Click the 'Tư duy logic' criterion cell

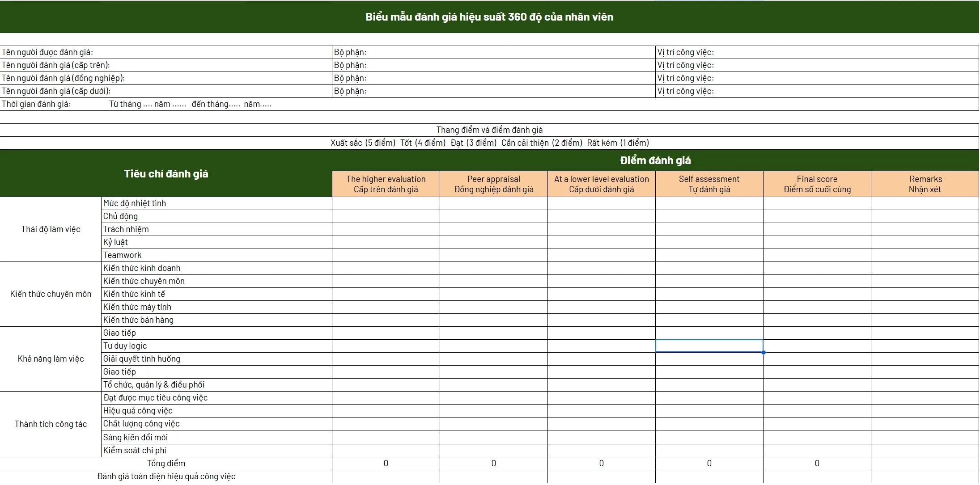click(x=217, y=346)
